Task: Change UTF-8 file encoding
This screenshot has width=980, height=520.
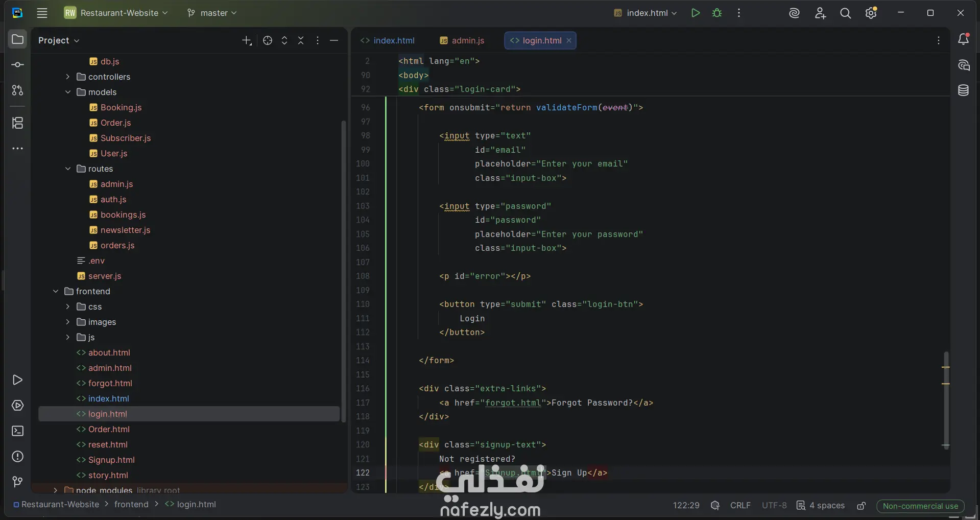Action: 774,505
